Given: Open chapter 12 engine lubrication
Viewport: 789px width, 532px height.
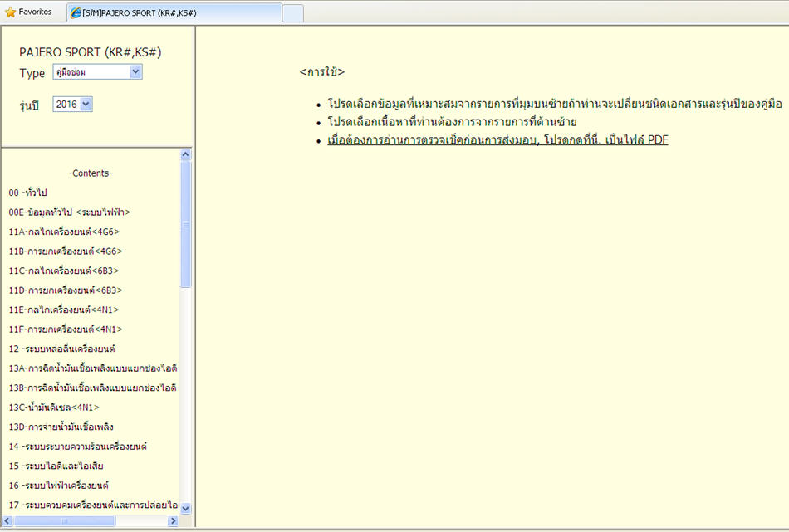Looking at the screenshot, I should coord(62,349).
